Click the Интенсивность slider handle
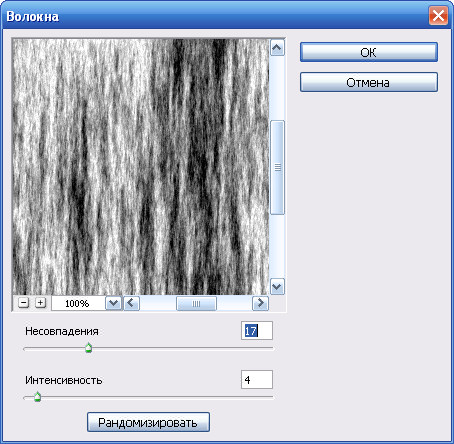The width and height of the screenshot is (454, 444). 37,397
